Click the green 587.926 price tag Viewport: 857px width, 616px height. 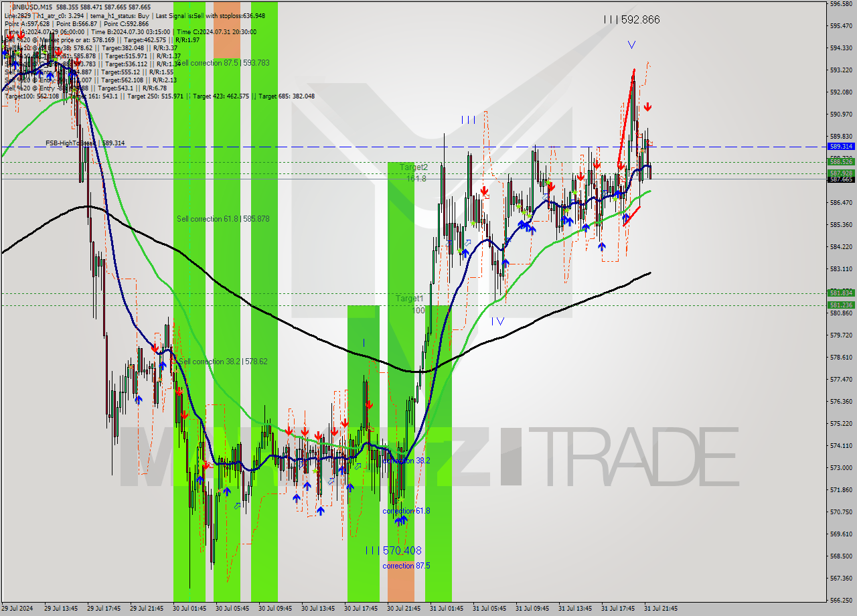click(x=841, y=173)
